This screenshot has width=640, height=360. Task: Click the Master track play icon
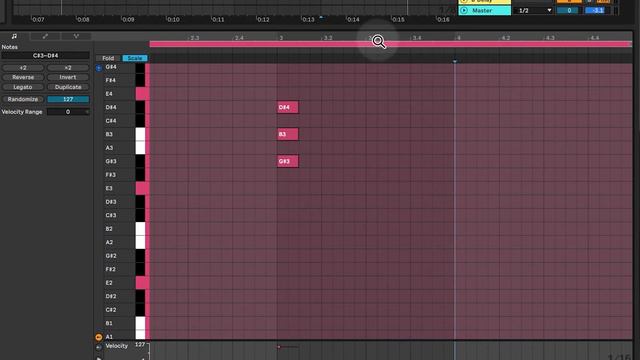click(464, 10)
